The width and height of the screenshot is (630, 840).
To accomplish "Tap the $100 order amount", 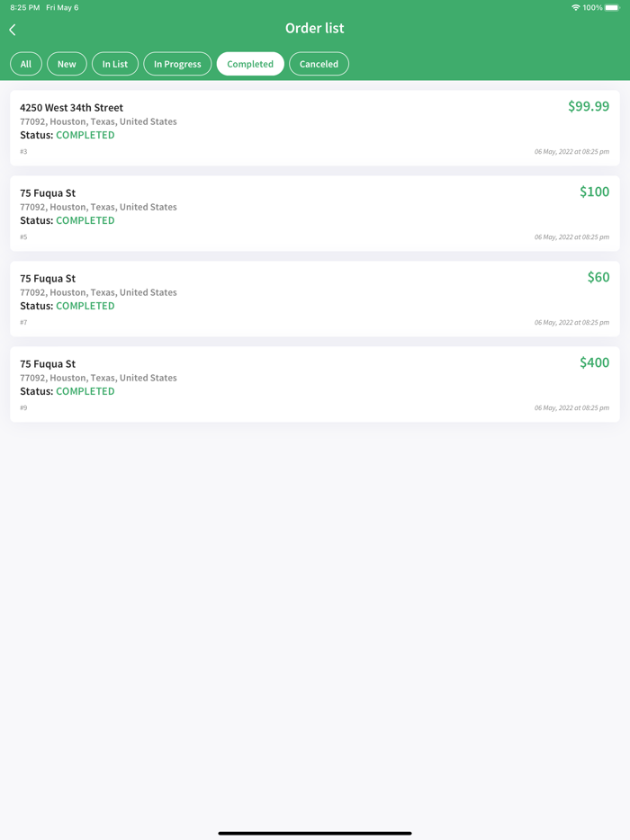I will (x=594, y=192).
